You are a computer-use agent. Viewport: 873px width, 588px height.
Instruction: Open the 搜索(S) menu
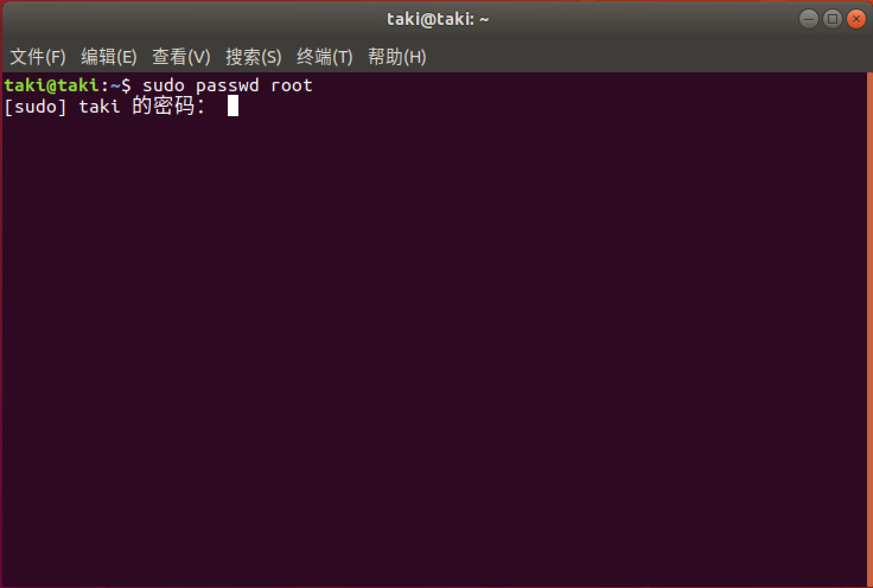pos(253,57)
